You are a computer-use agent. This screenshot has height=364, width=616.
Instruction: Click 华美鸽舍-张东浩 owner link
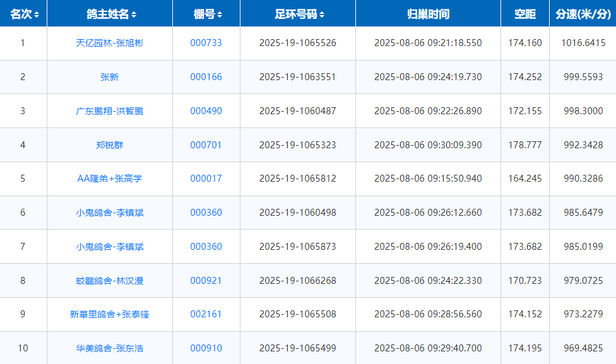pyautogui.click(x=109, y=348)
